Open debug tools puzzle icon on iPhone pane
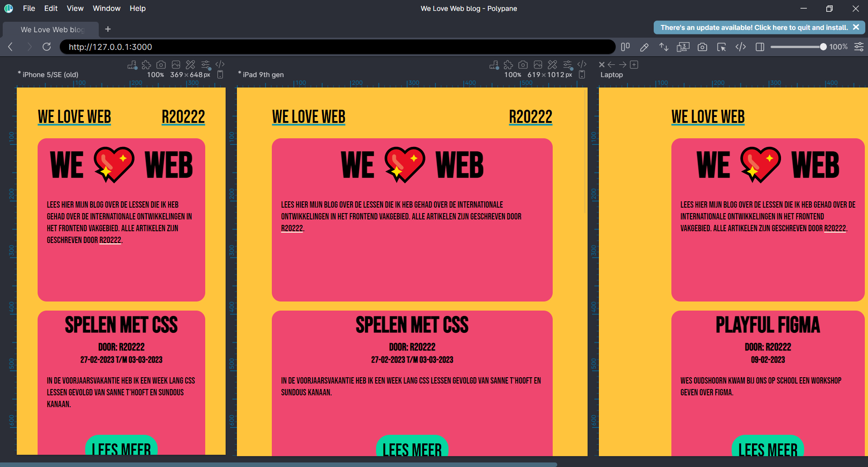The width and height of the screenshot is (868, 467). (146, 65)
